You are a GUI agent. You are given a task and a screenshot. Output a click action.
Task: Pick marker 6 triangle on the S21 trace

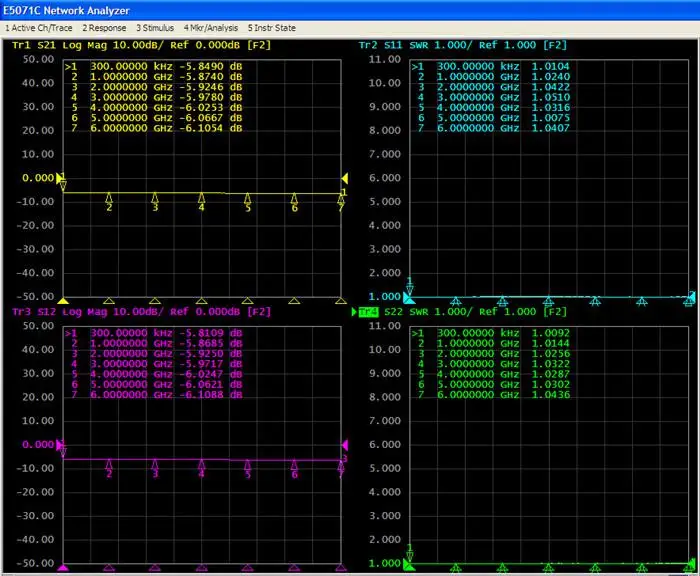point(294,198)
